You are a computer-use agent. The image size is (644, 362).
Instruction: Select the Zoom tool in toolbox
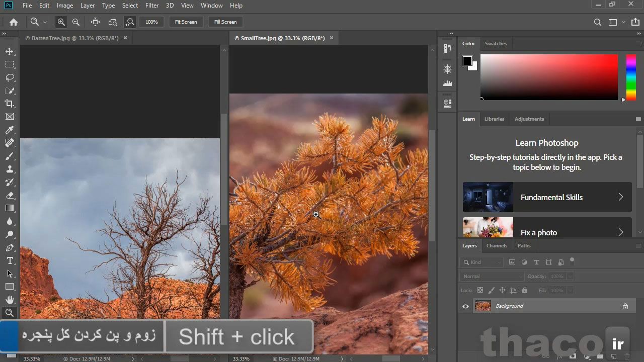10,313
